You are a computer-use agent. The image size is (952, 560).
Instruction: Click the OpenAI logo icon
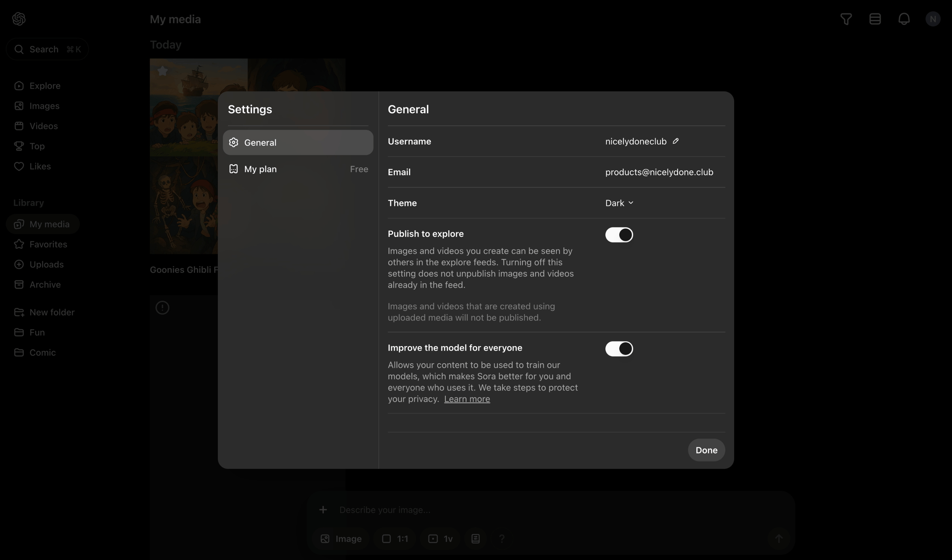(19, 19)
